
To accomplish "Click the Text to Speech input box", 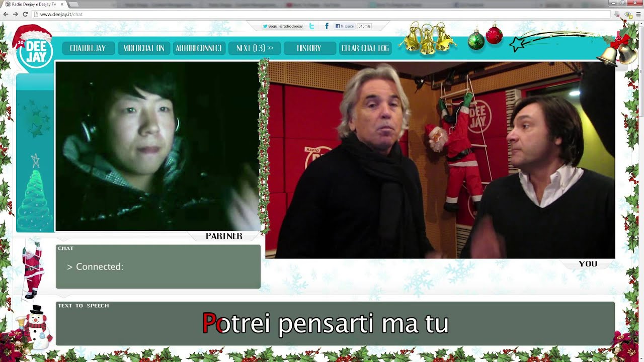I will pos(335,323).
